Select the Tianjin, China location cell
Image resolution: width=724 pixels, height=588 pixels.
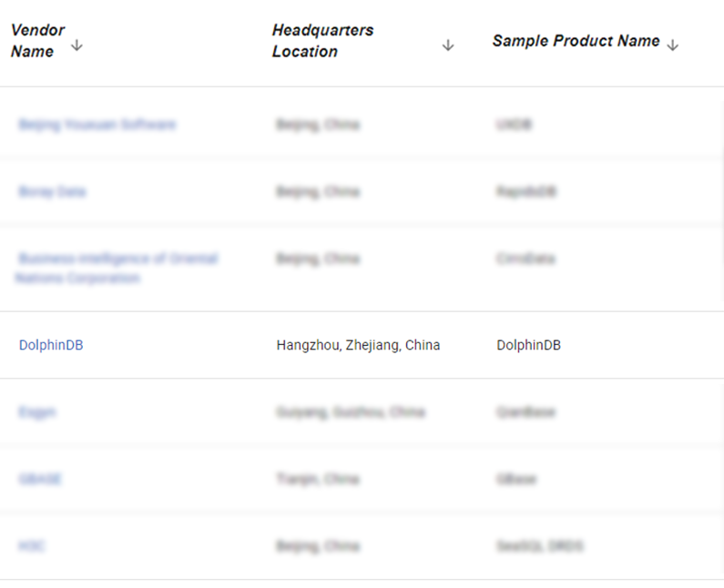tap(317, 479)
